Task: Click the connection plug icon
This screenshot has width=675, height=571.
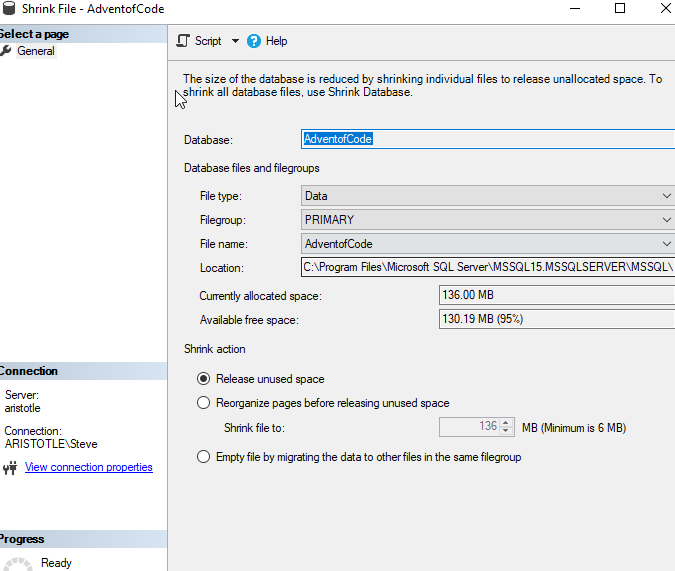Action: coord(10,468)
